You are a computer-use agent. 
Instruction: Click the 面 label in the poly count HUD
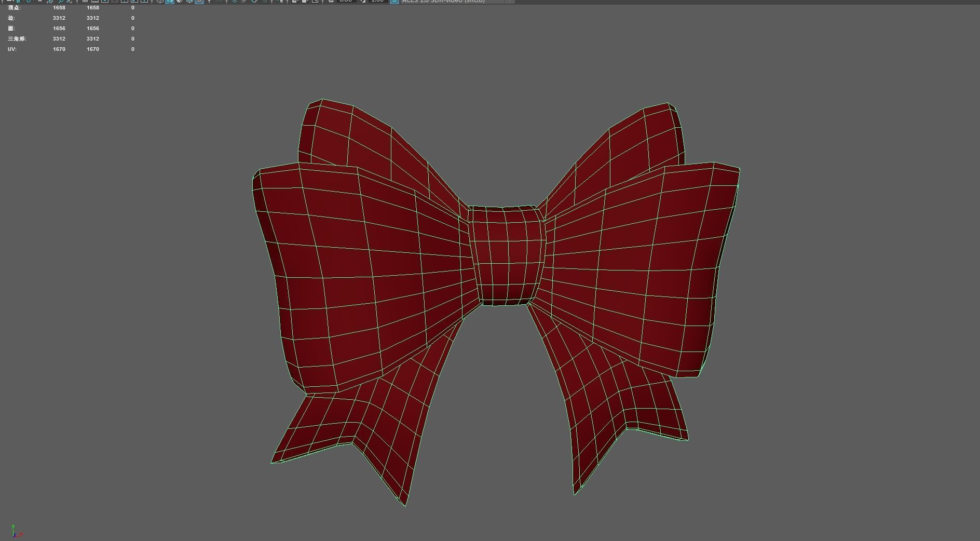pos(11,29)
